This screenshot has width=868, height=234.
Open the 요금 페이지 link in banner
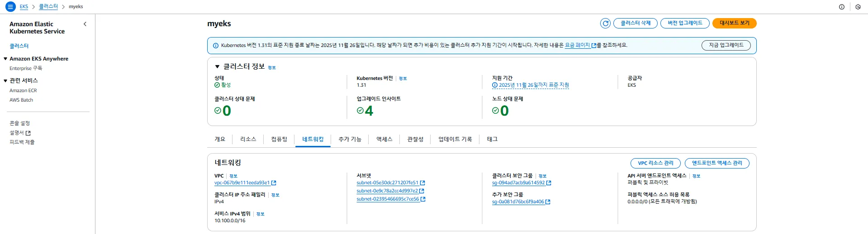(x=578, y=45)
